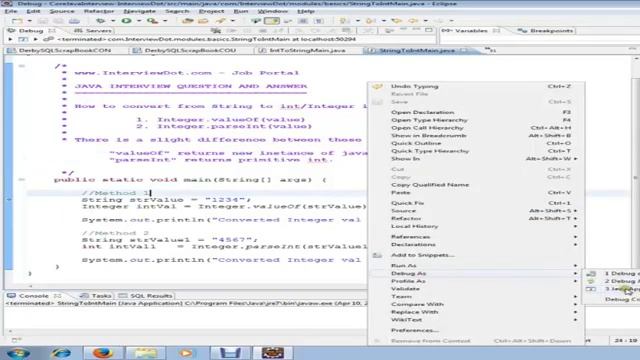
Task: Collapse the comment block fold marker
Action: (x=22, y=66)
